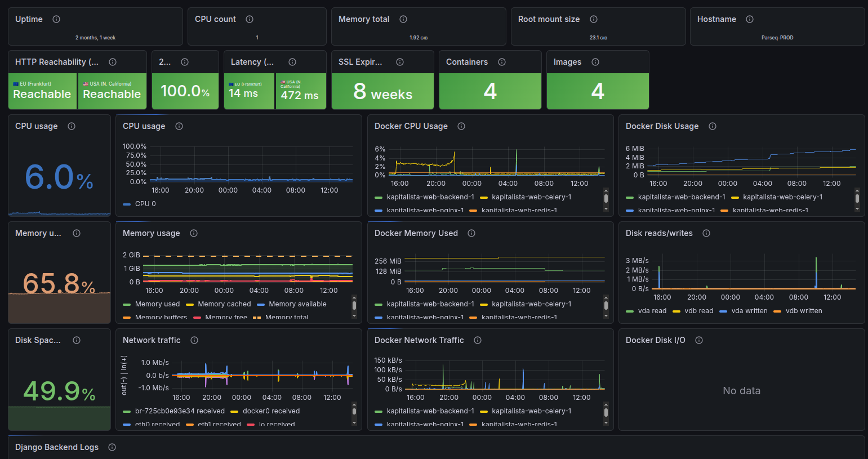The image size is (868, 459).
Task: Click info icon beside Docker Network Traffic
Action: click(x=478, y=340)
